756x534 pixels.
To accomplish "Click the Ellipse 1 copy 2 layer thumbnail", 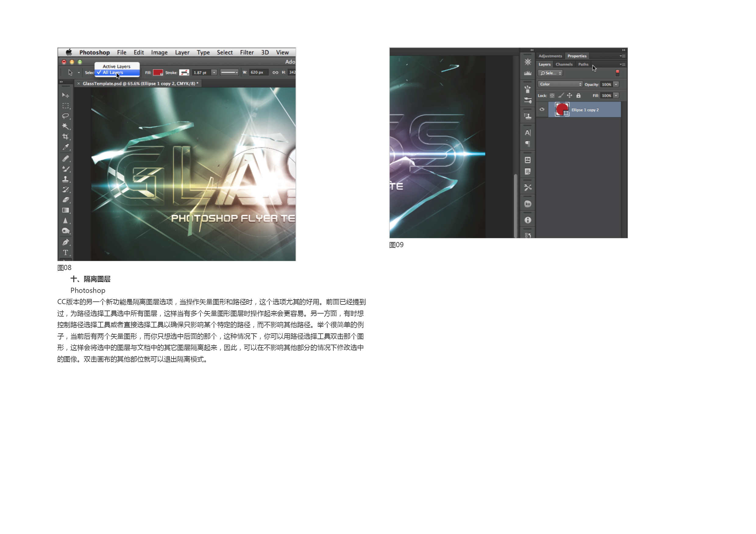I will pyautogui.click(x=562, y=109).
